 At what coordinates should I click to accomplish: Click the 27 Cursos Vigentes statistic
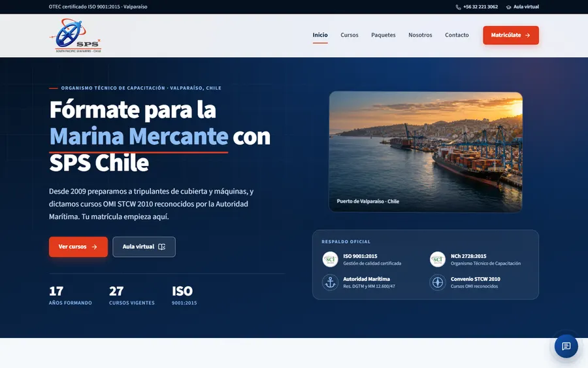click(x=131, y=295)
